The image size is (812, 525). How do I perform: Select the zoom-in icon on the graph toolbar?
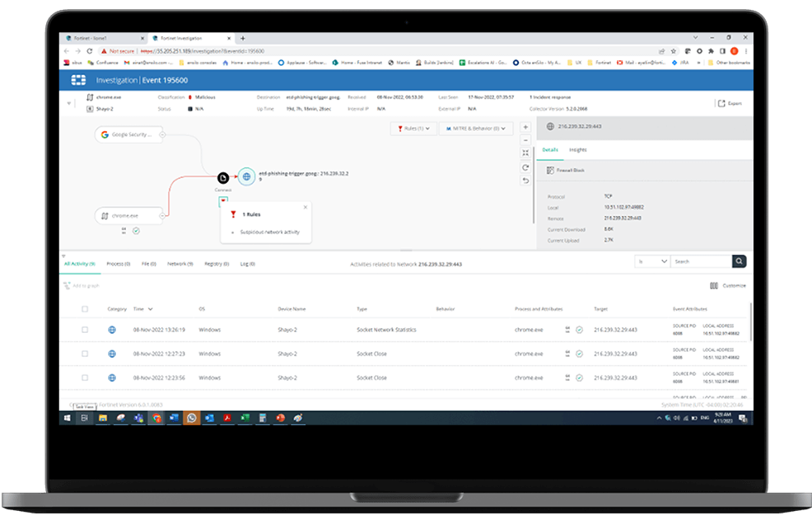(x=525, y=127)
